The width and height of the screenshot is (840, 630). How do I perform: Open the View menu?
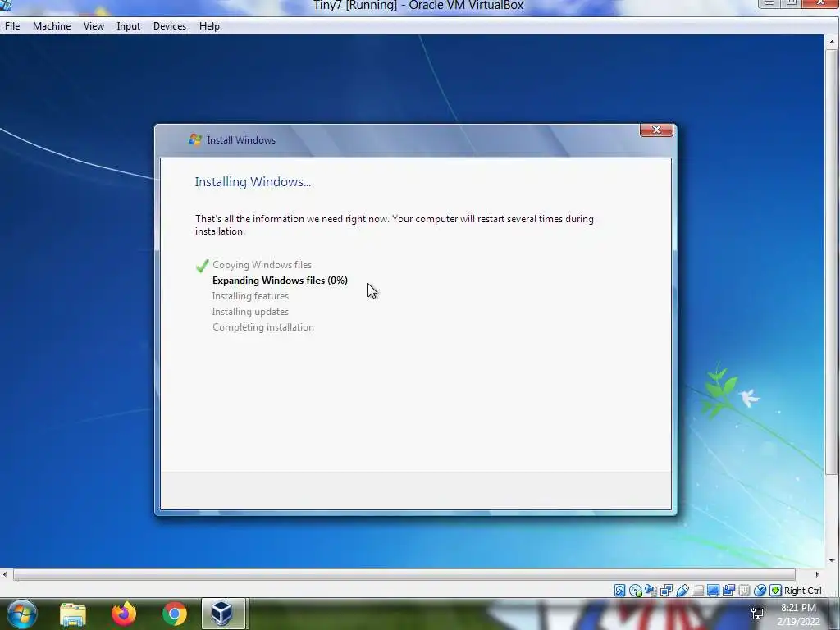point(94,26)
